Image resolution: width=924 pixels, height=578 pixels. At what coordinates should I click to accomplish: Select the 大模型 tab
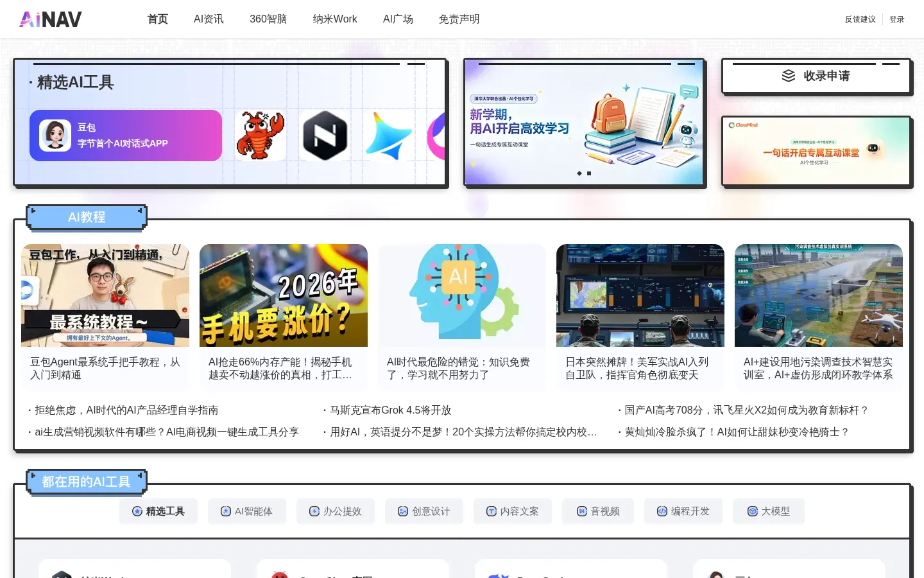pos(769,511)
